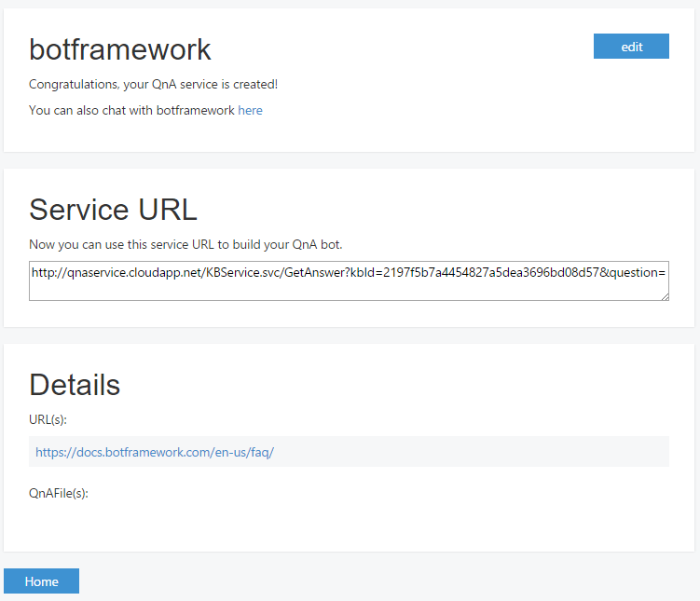Click the blue edit button
The width and height of the screenshot is (700, 601).
click(x=631, y=47)
